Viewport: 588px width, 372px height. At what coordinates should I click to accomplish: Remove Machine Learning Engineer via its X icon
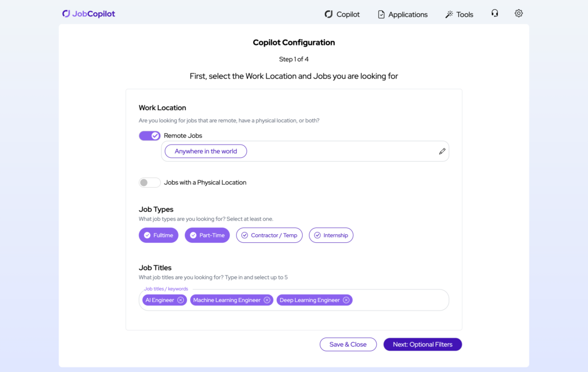pyautogui.click(x=266, y=300)
